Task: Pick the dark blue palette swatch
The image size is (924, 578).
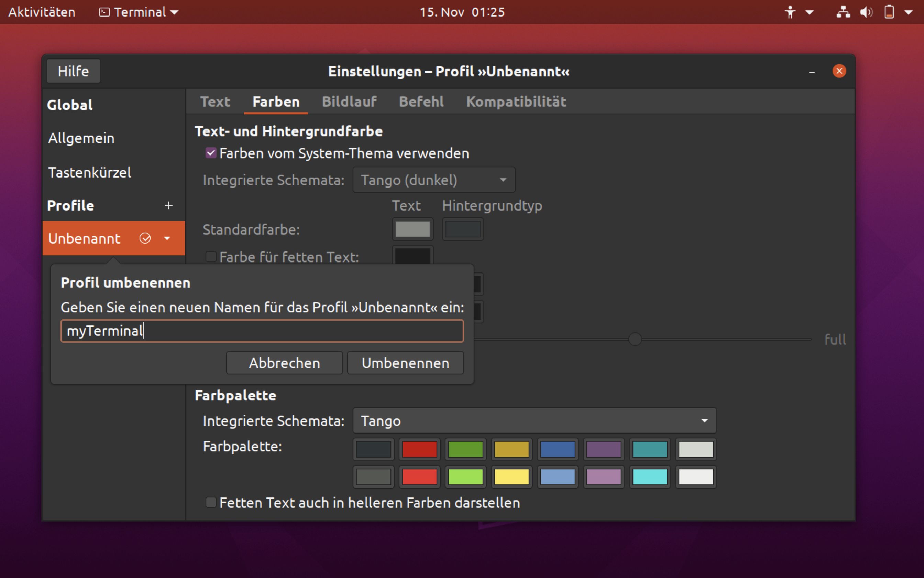Action: pos(558,449)
